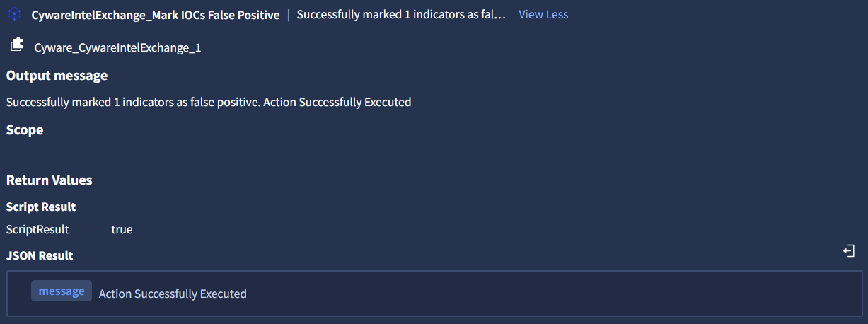Viewport: 868px width, 324px height.
Task: Collapse details with View Less
Action: 543,15
